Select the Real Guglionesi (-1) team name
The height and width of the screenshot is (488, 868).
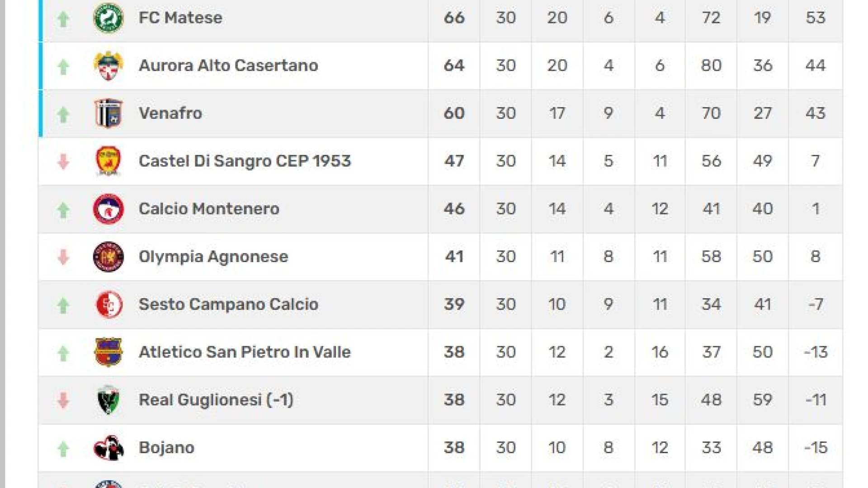216,400
